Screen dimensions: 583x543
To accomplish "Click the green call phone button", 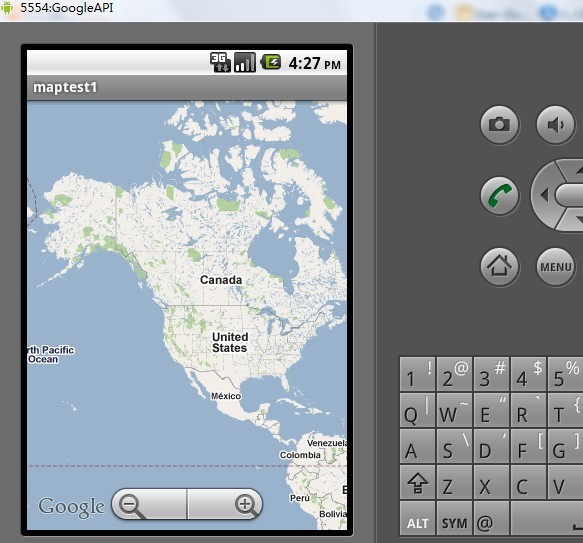I will [499, 196].
